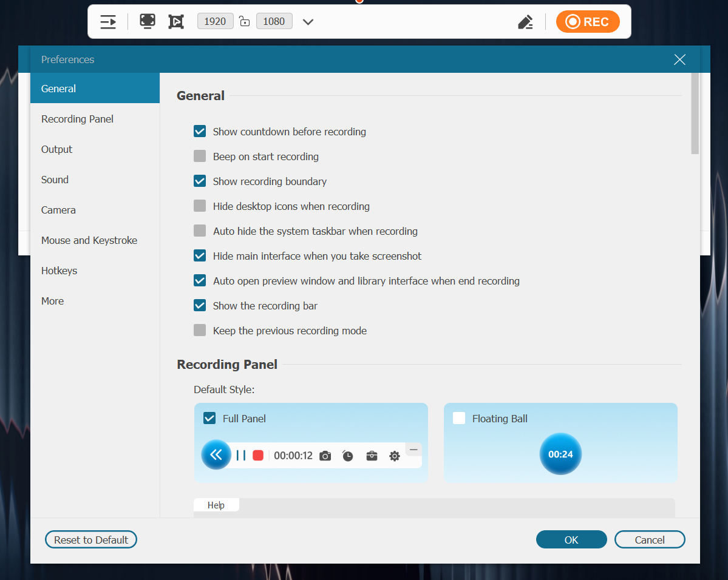Image resolution: width=728 pixels, height=580 pixels.
Task: Open the task list menu icon
Action: (108, 22)
